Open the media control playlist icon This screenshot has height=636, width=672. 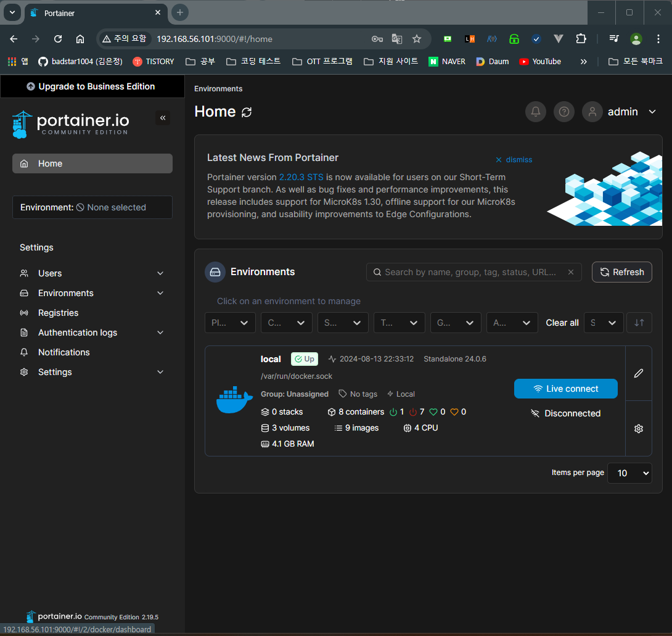[x=613, y=39]
